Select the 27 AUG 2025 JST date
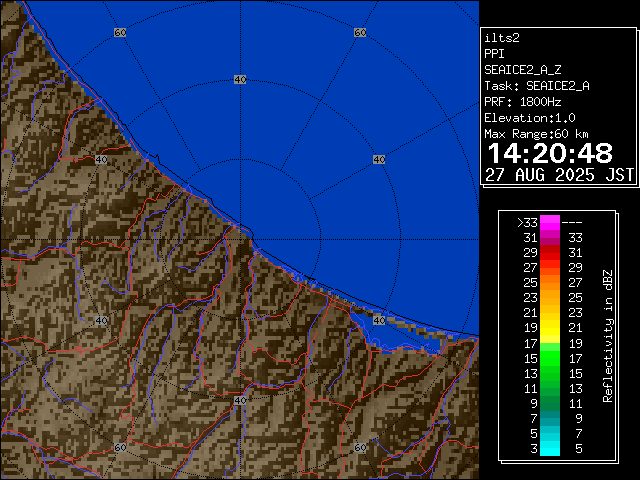This screenshot has height=480, width=640. point(560,174)
